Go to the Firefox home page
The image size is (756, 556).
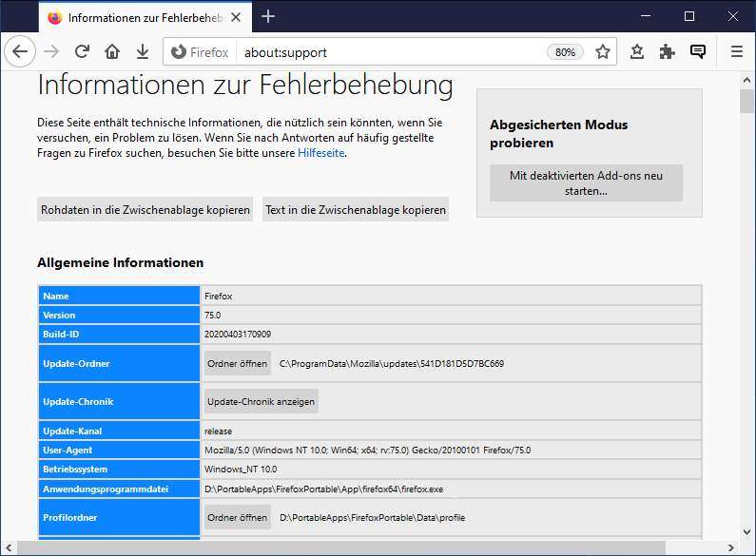[112, 51]
